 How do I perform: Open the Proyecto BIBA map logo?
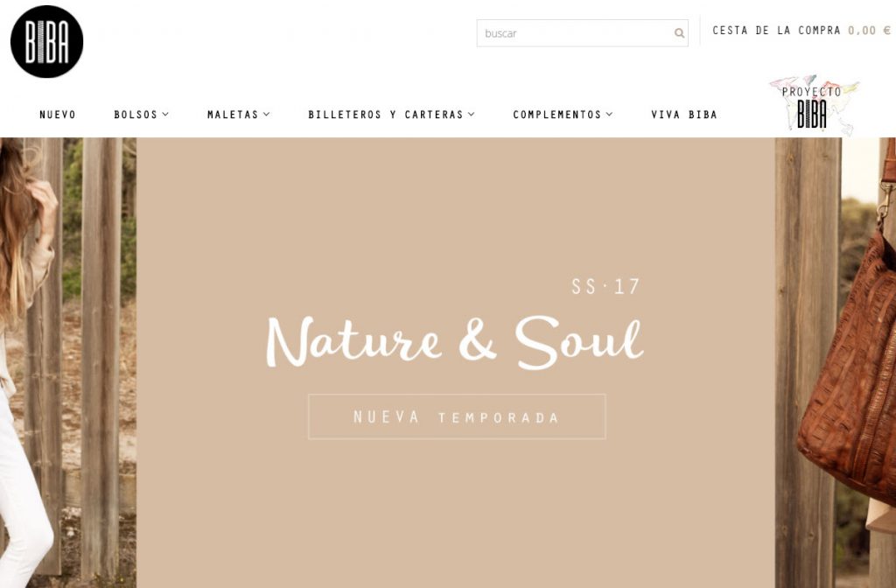coord(815,105)
